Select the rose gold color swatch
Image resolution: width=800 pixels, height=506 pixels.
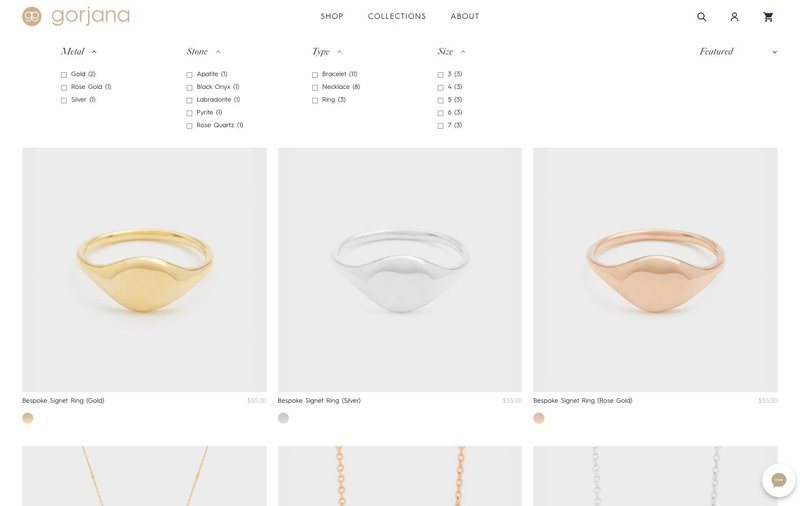point(539,418)
